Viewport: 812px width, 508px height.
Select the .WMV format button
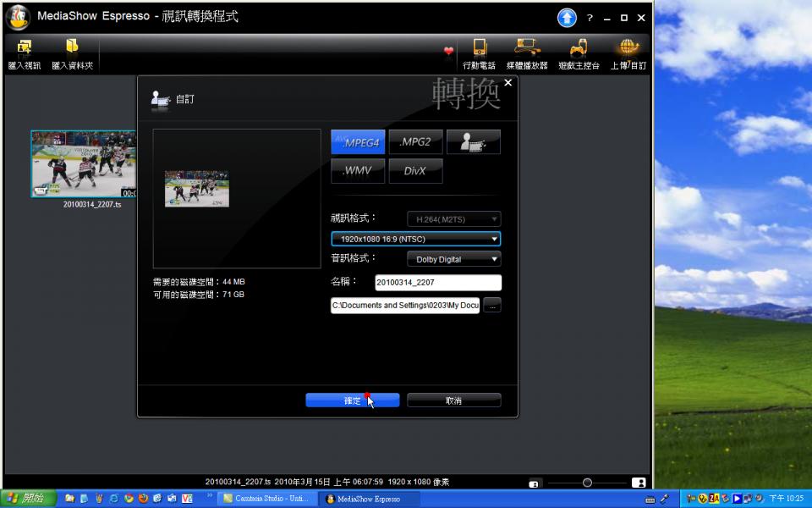point(358,171)
